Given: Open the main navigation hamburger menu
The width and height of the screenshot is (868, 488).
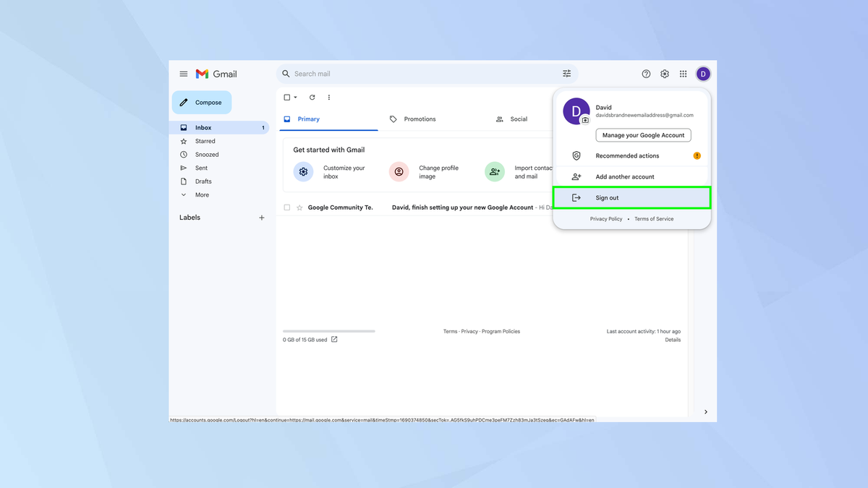Looking at the screenshot, I should tap(183, 73).
